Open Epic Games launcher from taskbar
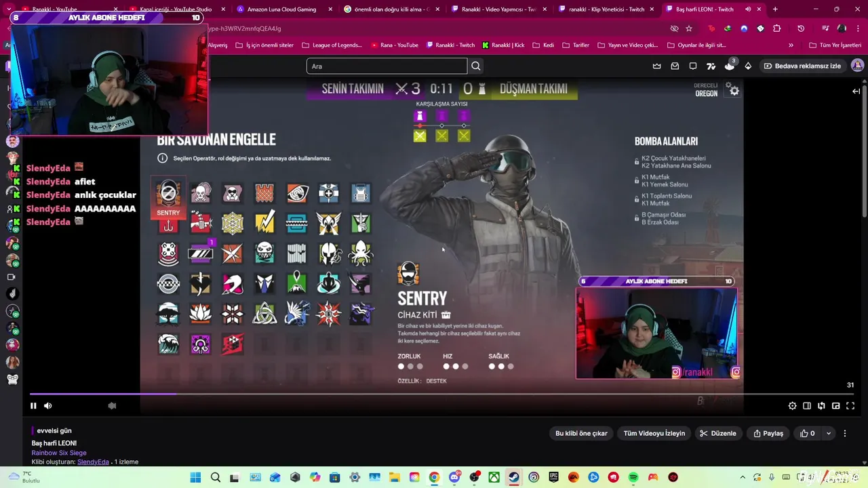This screenshot has width=868, height=488. (x=554, y=478)
